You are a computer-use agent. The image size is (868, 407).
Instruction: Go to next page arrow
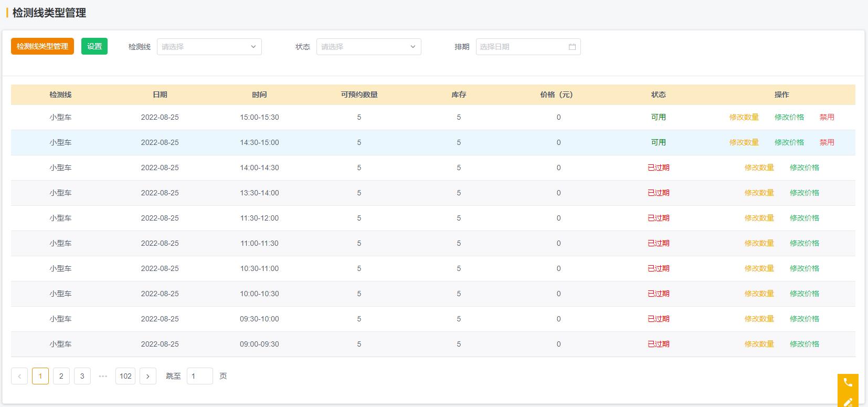148,376
